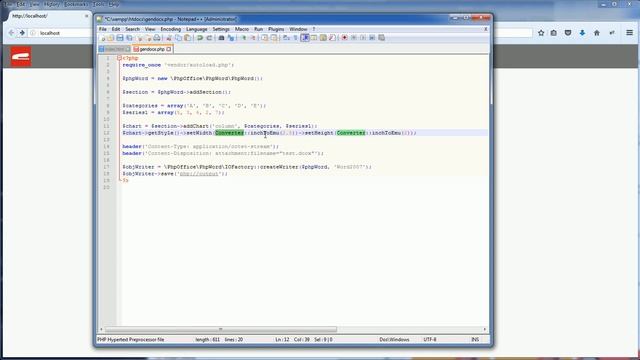The height and width of the screenshot is (360, 640).
Task: Close the gendocx.php tab
Action: 169,49
